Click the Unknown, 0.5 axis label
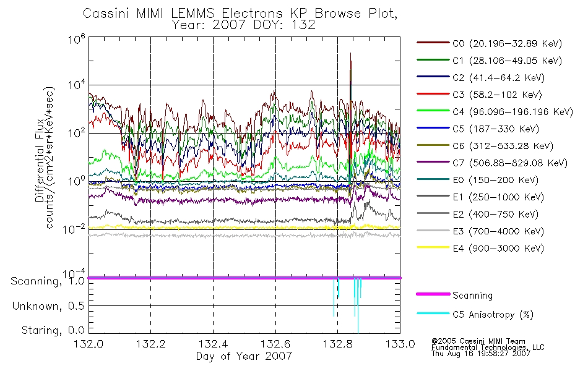Screen dimensions: 588x371 (48, 306)
